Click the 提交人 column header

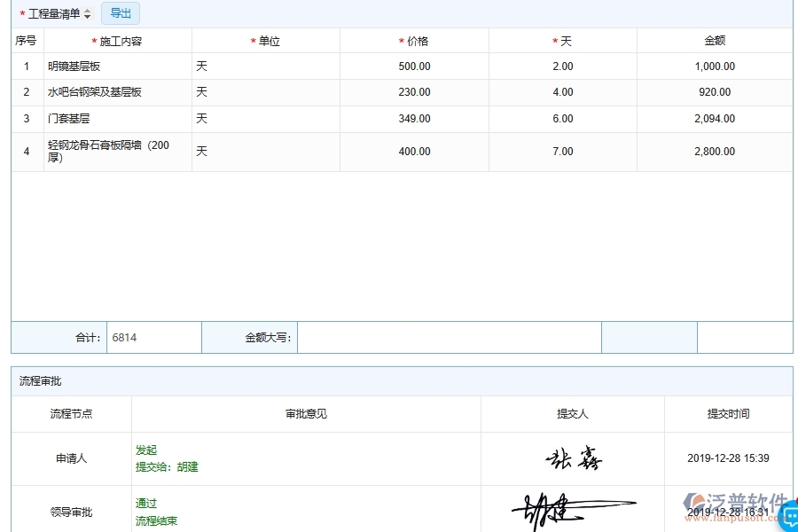pyautogui.click(x=573, y=414)
